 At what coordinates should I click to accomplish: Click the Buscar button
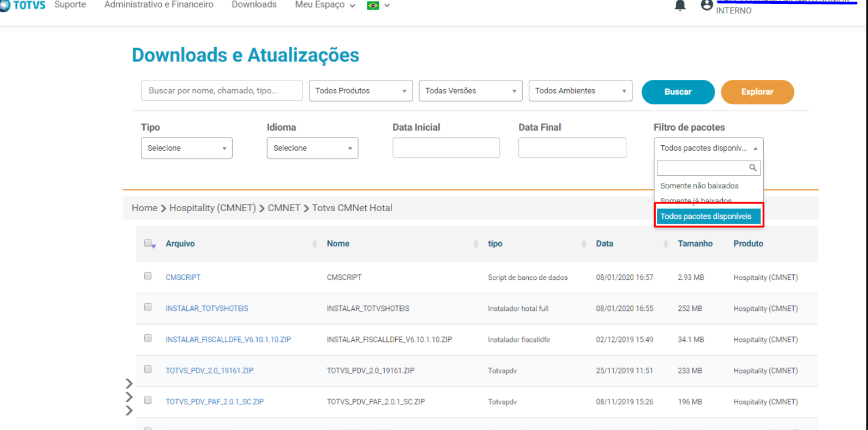click(x=678, y=92)
